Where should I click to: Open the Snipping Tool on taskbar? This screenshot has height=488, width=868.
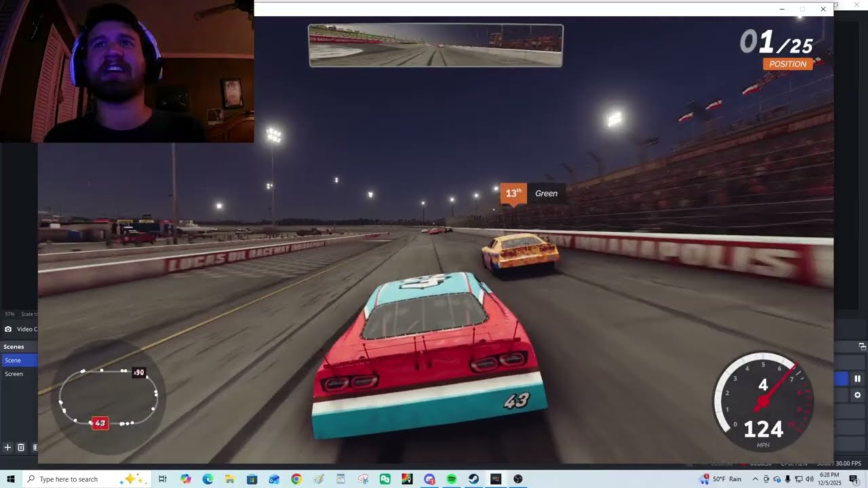click(363, 479)
